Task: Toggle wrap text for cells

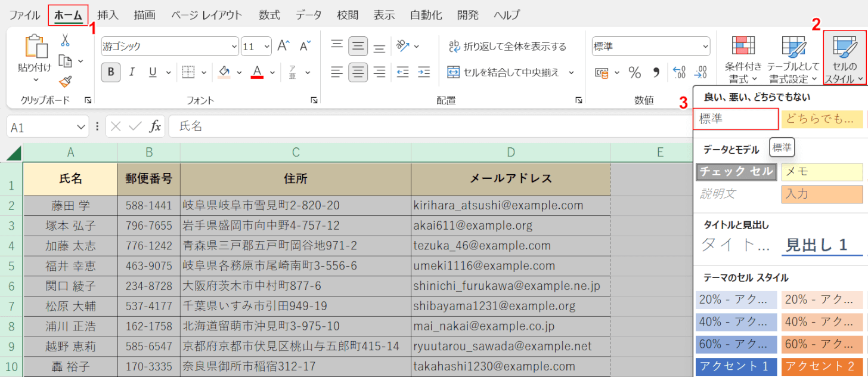Action: click(507, 47)
